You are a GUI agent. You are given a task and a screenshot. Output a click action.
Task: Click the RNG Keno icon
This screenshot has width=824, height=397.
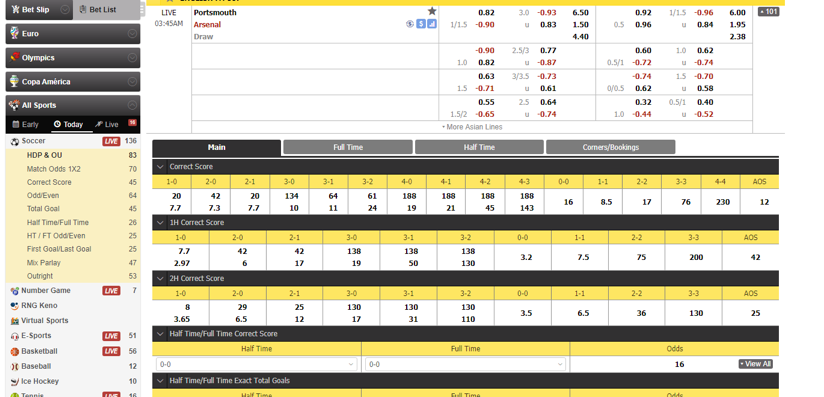tap(15, 306)
